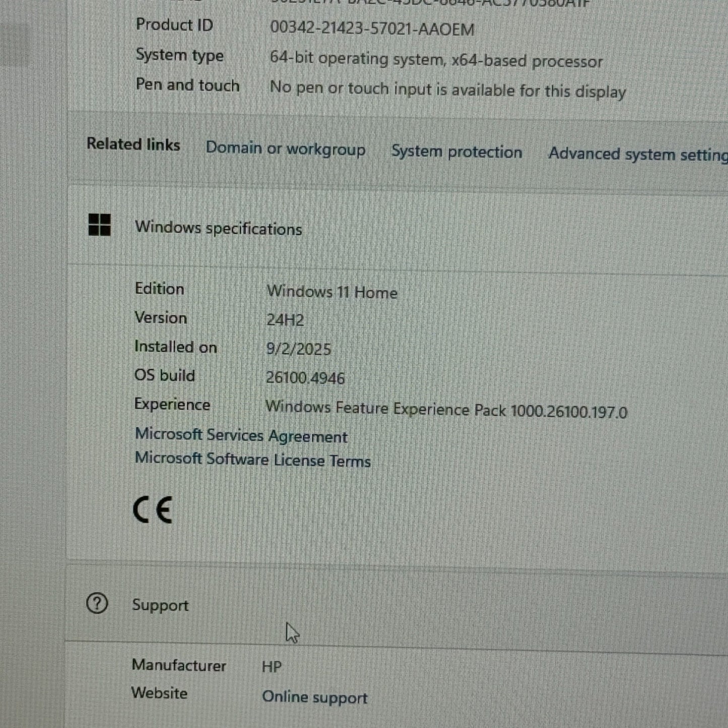Select the System type value text
The height and width of the screenshot is (728, 728).
pos(436,59)
